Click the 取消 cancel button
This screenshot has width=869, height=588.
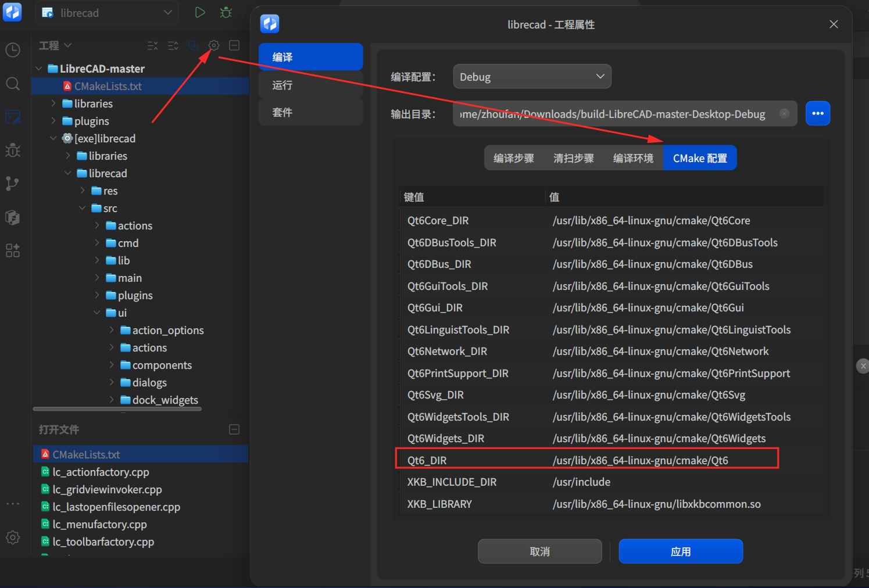pyautogui.click(x=539, y=551)
